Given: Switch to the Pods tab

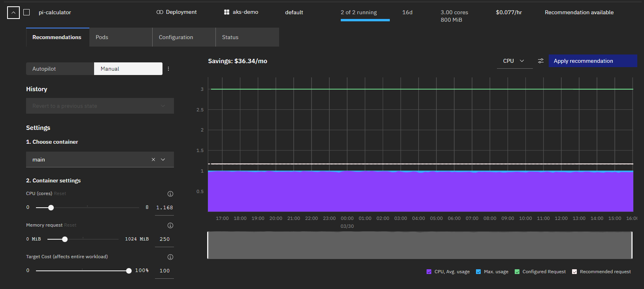Looking at the screenshot, I should [x=102, y=37].
